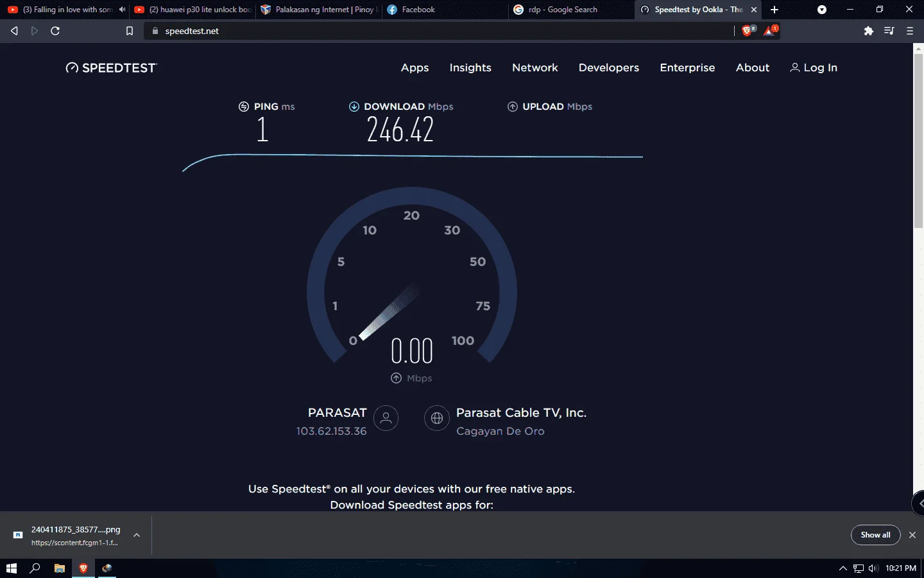Open the browser hamburger menu

tap(910, 31)
